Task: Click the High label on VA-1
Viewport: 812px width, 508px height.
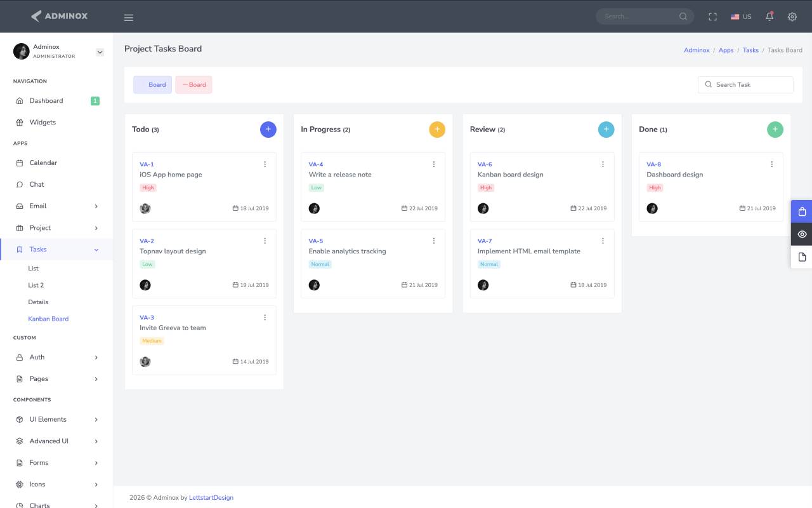Action: 148,188
